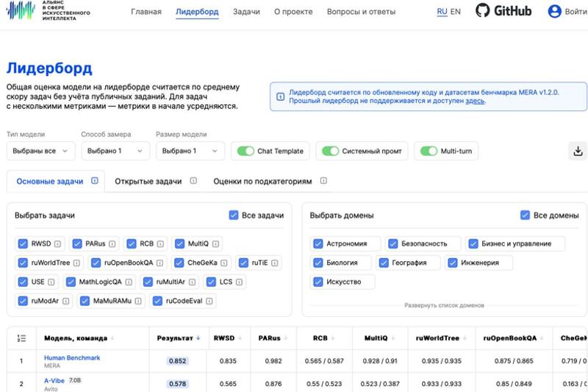Click the user account icon near Войти
The height and width of the screenshot is (392, 588).
(555, 11)
